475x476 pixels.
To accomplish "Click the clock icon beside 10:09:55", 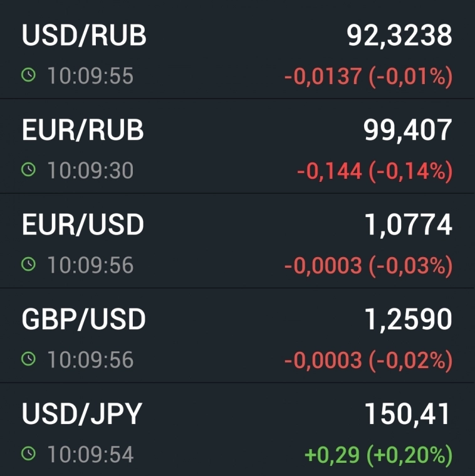I will 28,76.
